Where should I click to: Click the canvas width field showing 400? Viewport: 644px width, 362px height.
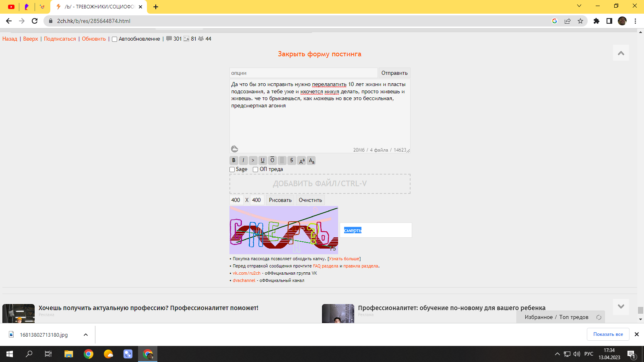pos(236,200)
